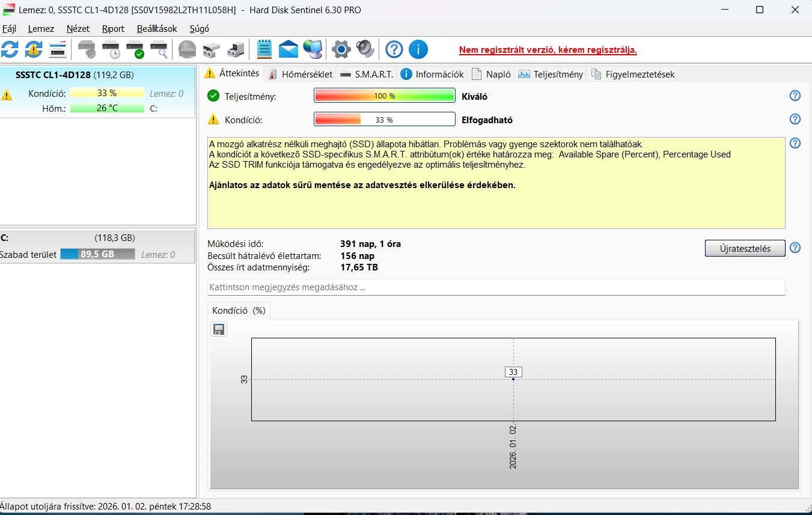Open the Riport menu
The width and height of the screenshot is (812, 515).
click(113, 28)
